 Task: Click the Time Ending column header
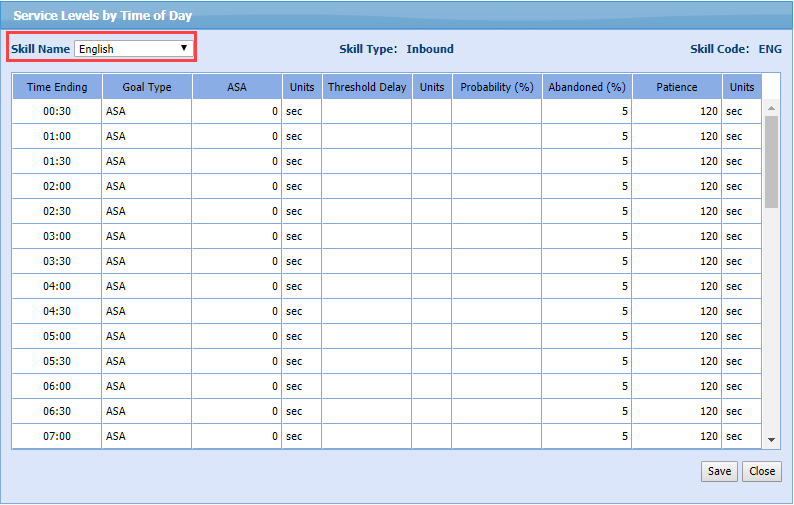tap(57, 87)
